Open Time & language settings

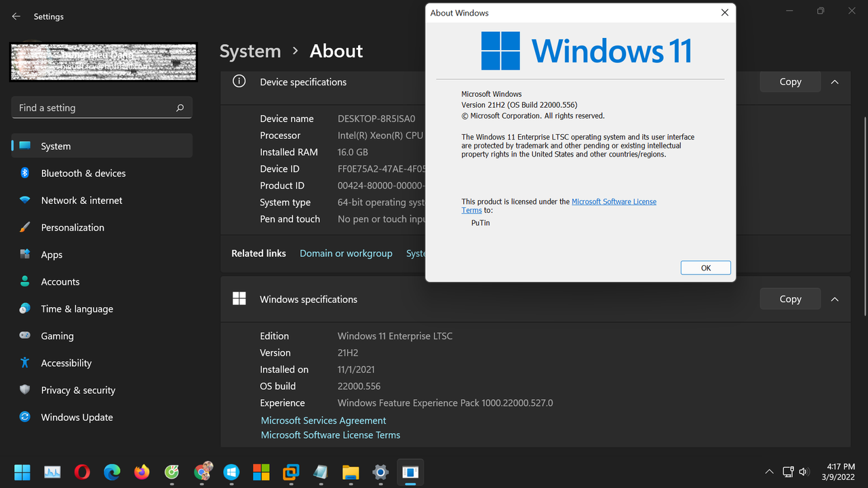pyautogui.click(x=102, y=308)
